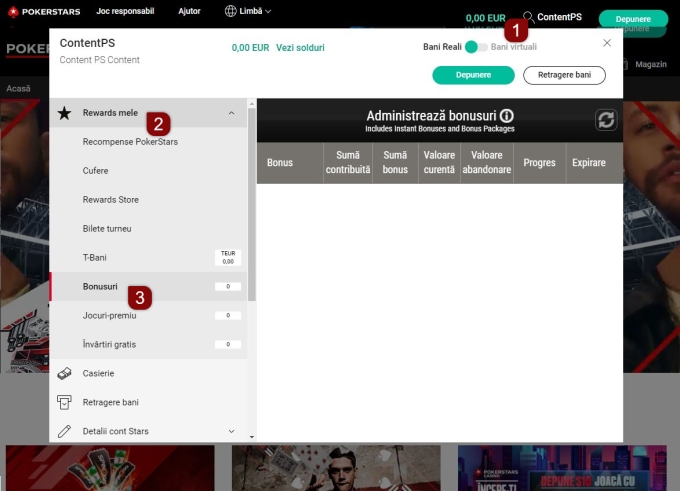Image resolution: width=680 pixels, height=491 pixels.
Task: Click the Valoare curentă column header
Action: click(439, 163)
